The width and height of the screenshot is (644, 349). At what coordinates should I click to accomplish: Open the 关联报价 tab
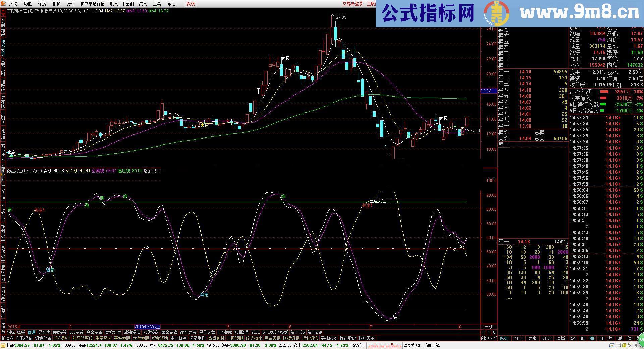coord(24,338)
